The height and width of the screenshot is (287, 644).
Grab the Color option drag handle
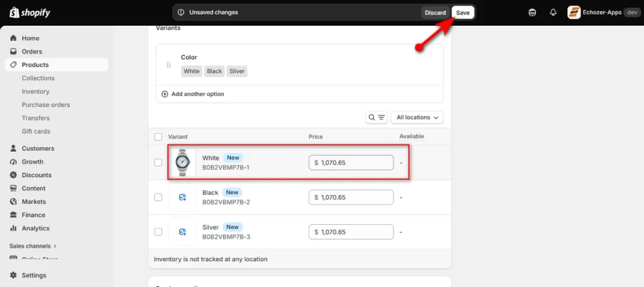(169, 65)
